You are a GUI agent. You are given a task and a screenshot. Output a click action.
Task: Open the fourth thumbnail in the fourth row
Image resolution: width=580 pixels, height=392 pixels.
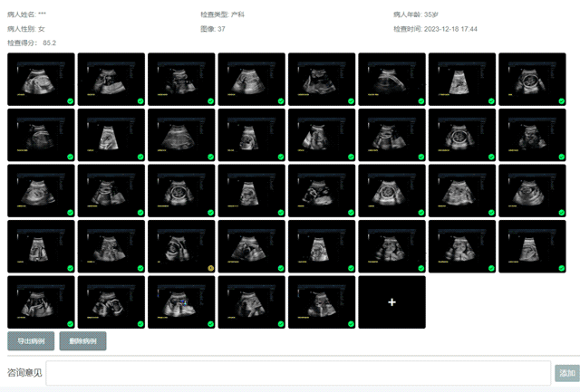(251, 246)
